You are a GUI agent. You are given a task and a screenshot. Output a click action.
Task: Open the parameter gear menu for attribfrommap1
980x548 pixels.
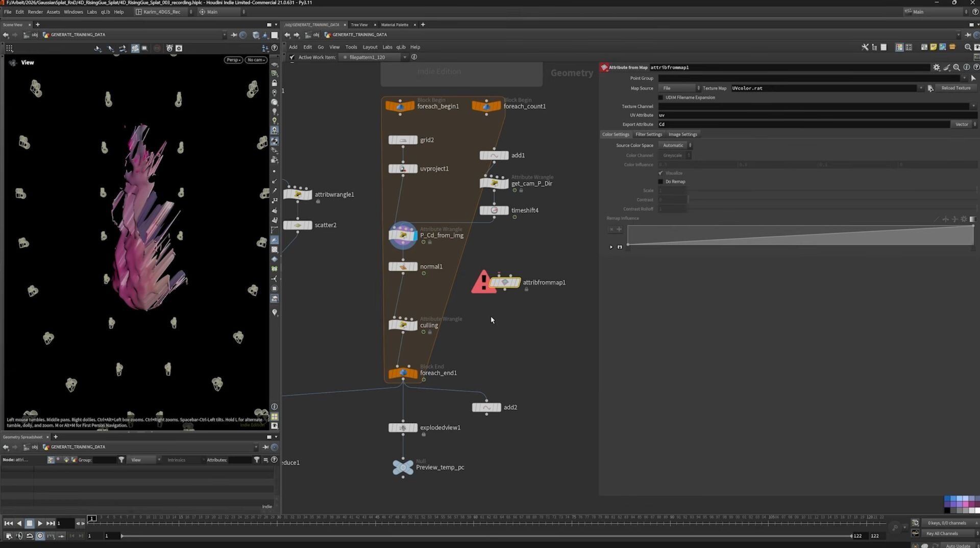936,67
